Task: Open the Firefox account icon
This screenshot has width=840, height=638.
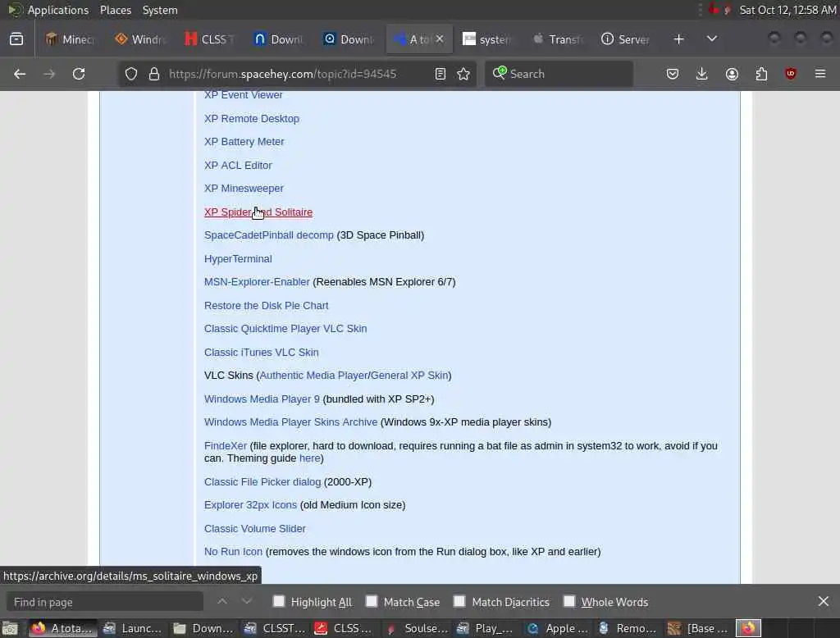Action: pos(732,74)
